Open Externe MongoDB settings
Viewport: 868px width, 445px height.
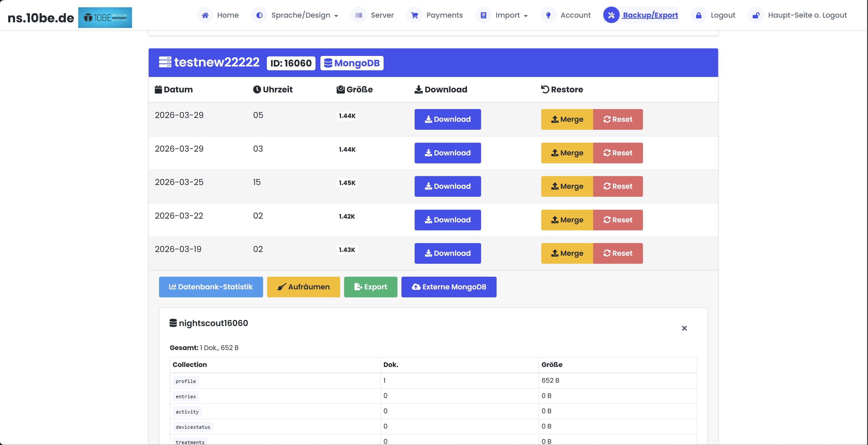point(448,287)
